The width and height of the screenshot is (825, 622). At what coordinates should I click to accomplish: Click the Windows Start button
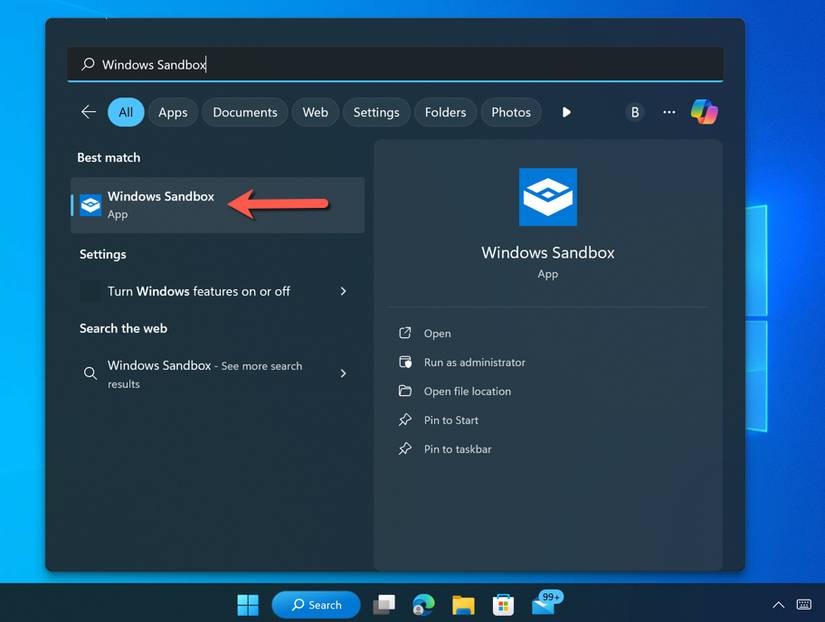[248, 604]
